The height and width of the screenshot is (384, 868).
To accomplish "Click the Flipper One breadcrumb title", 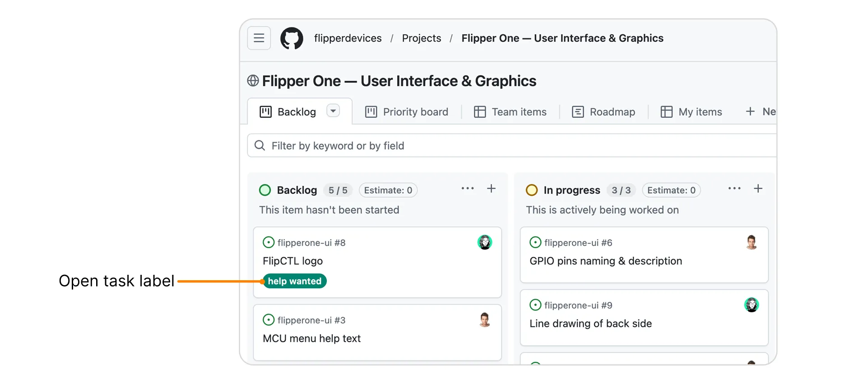I will click(562, 38).
